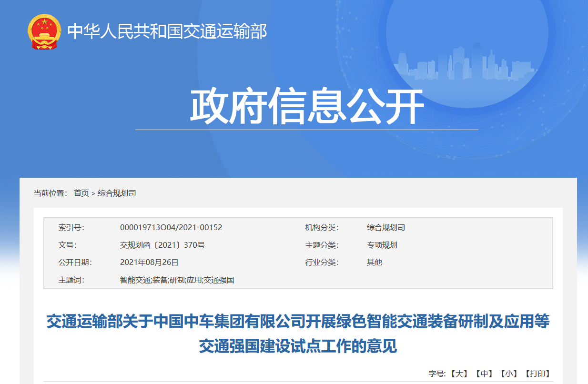Click the 行业分类 label
This screenshot has height=384, width=588.
pyautogui.click(x=322, y=262)
